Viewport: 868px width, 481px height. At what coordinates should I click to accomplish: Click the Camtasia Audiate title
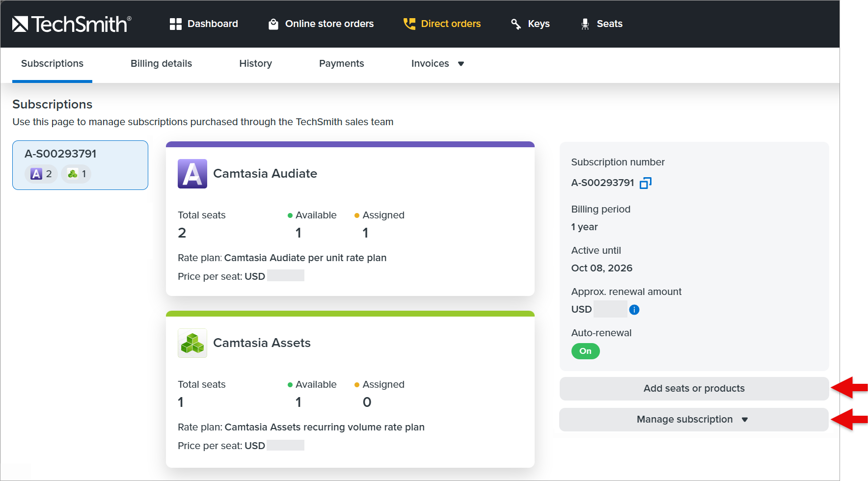(265, 174)
